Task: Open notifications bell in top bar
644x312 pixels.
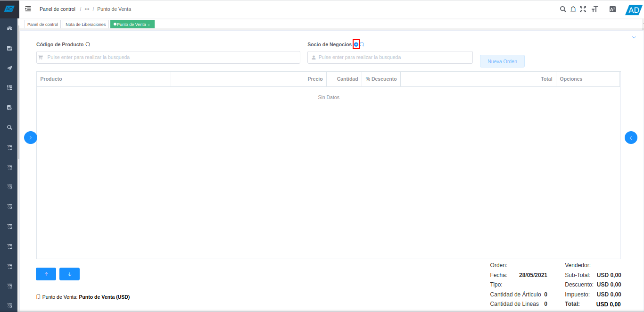Action: coord(573,9)
